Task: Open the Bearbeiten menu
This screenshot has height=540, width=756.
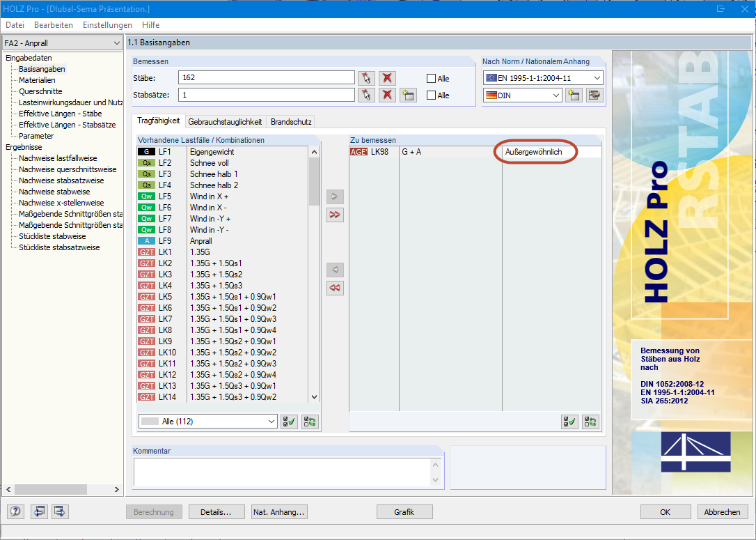Action: click(54, 25)
